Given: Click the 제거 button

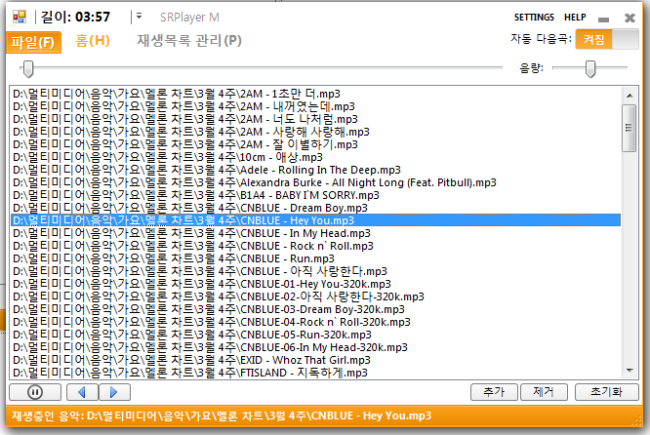Looking at the screenshot, I should click(543, 392).
